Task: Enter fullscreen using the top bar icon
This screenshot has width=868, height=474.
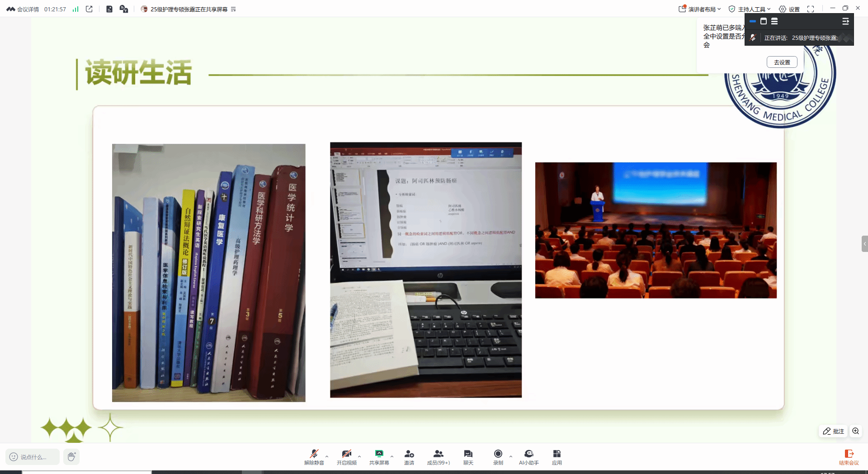Action: click(x=811, y=9)
